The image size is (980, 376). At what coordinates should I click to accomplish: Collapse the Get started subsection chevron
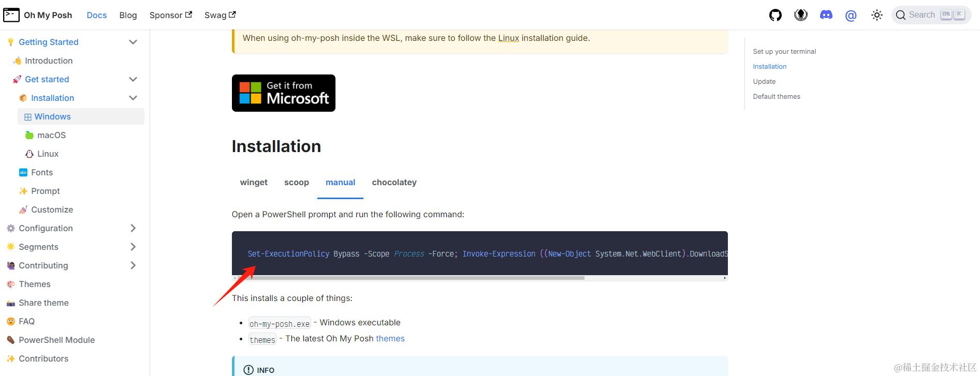click(133, 79)
